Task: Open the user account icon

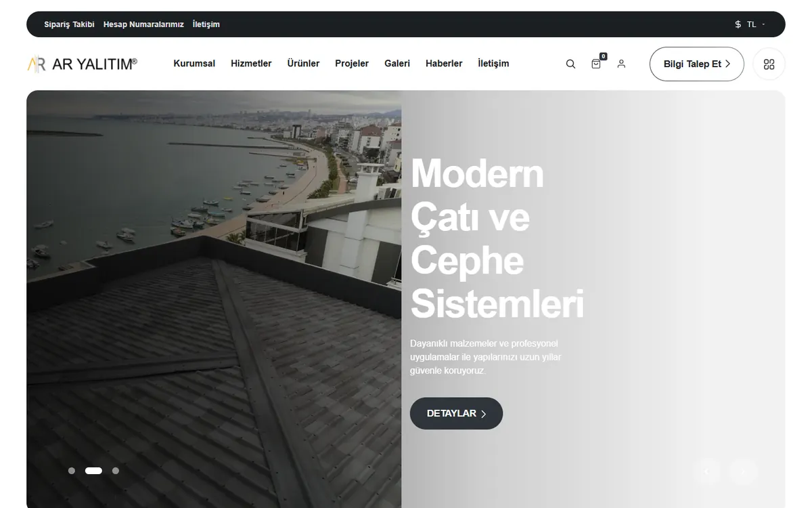Action: point(621,64)
